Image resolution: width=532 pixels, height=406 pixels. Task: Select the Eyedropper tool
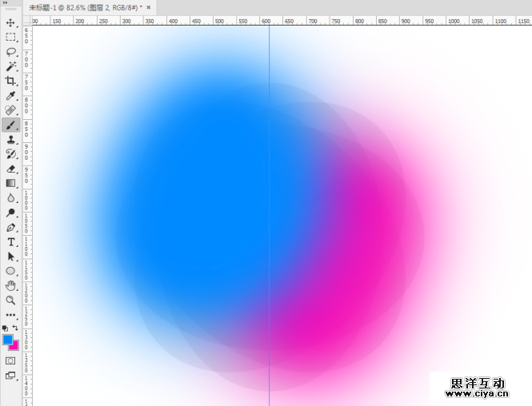pyautogui.click(x=10, y=96)
